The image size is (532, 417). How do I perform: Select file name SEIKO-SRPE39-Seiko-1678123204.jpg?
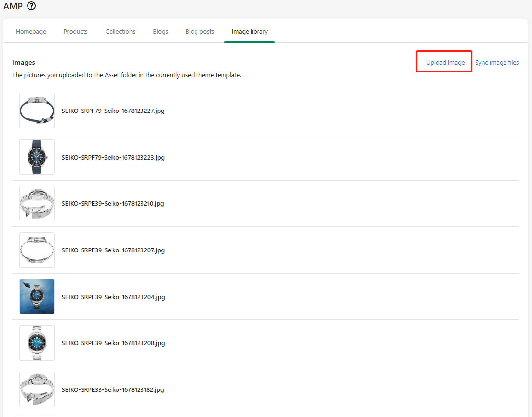[x=113, y=297]
